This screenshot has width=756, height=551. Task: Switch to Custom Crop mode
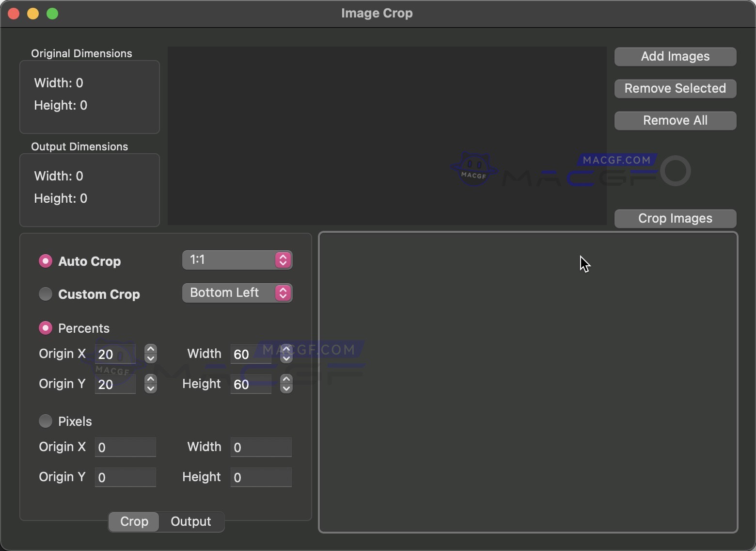(46, 294)
